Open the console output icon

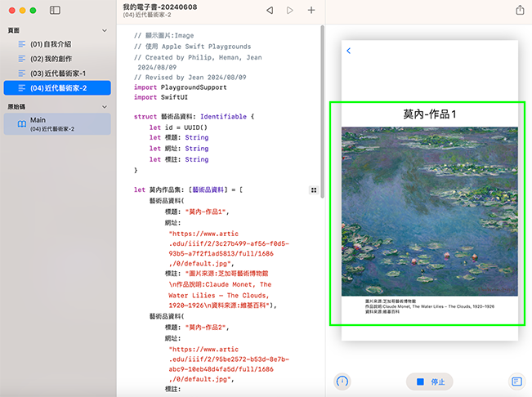point(516,381)
